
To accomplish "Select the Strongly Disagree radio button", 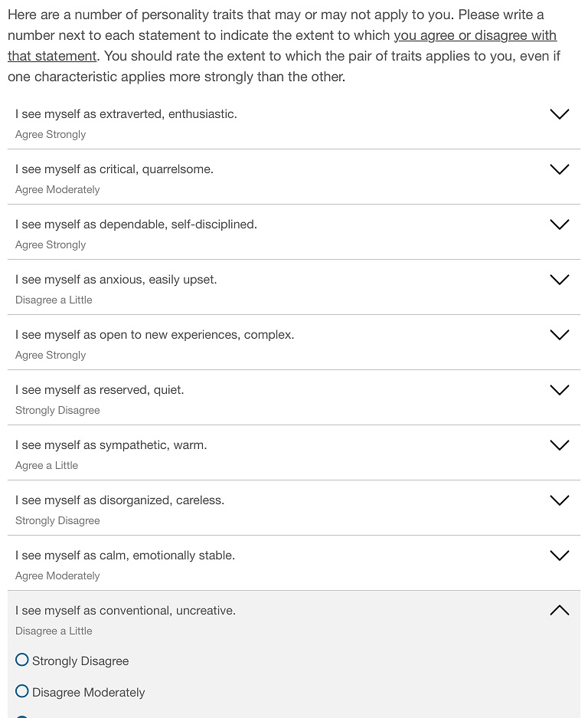I will [x=22, y=660].
